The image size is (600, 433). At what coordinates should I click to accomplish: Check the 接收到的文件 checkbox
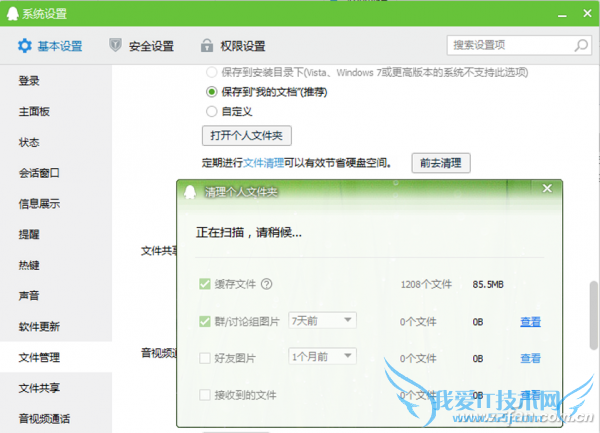pos(205,395)
